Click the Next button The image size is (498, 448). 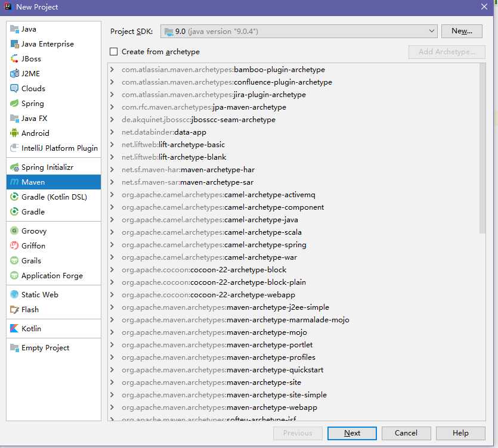click(352, 433)
